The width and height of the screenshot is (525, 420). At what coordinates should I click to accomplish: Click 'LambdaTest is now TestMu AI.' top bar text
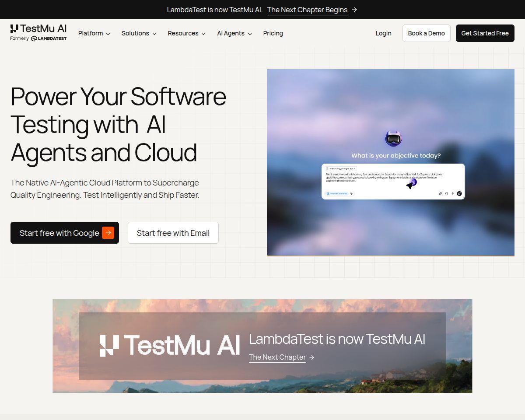tap(215, 10)
